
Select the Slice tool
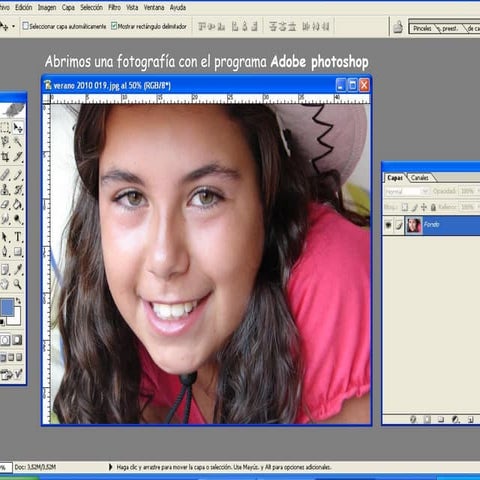tap(18, 157)
